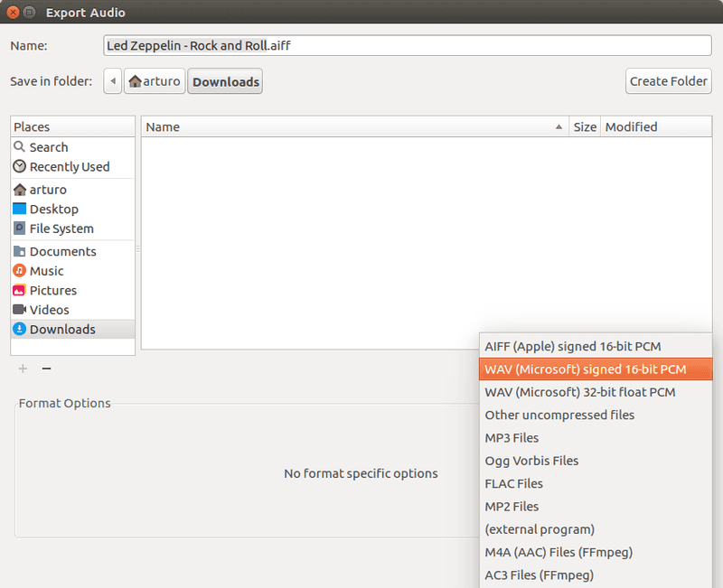723x588 pixels.
Task: Click the Downloads path breadcrumb button
Action: click(x=225, y=82)
